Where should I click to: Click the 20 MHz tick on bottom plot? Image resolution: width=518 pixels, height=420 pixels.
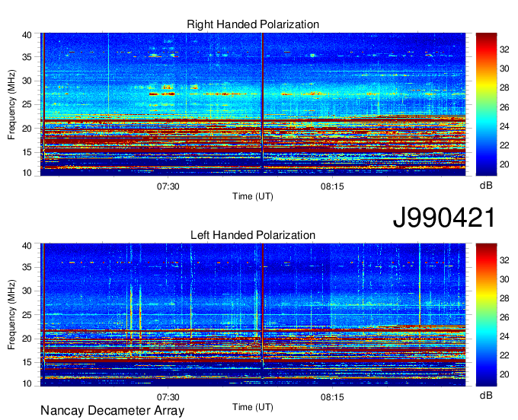coord(27,339)
